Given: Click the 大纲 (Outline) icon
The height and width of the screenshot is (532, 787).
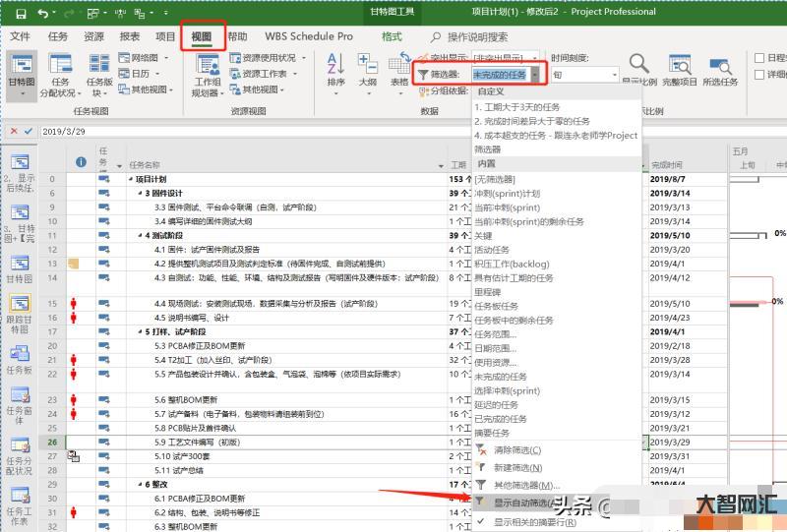Looking at the screenshot, I should pyautogui.click(x=368, y=71).
